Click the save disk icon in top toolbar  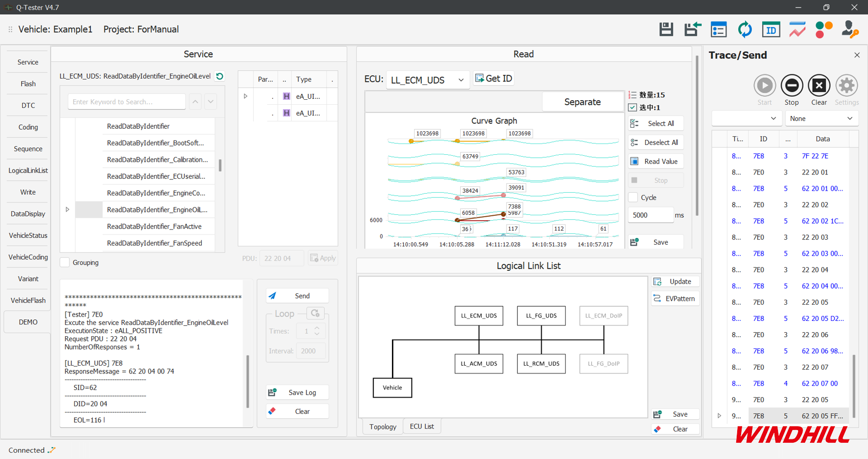point(666,29)
